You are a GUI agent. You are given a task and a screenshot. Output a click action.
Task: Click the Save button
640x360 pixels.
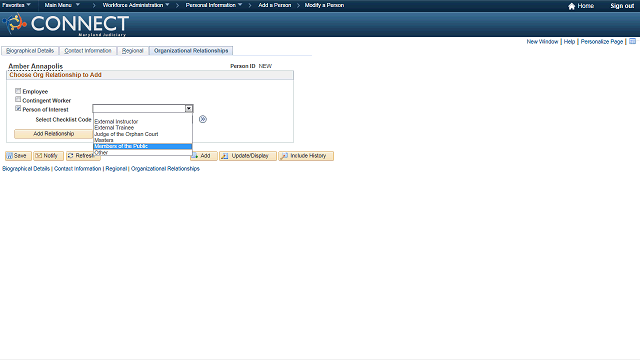[18, 156]
